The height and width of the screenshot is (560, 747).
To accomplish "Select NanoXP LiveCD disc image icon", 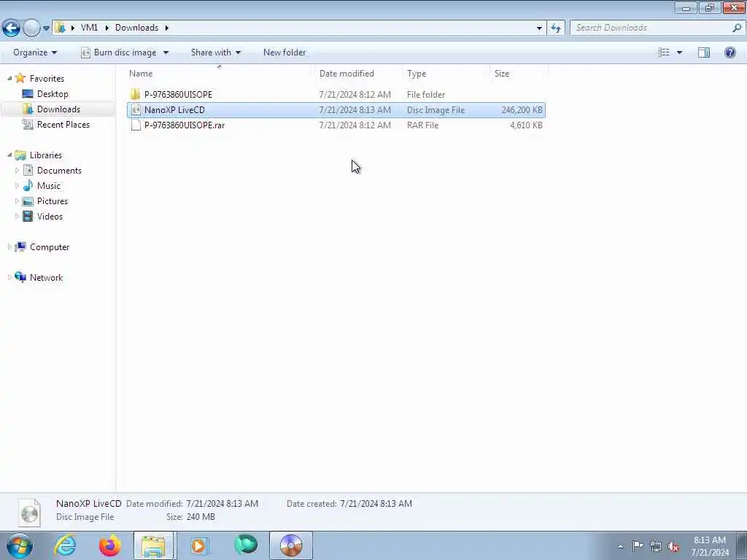I will (136, 110).
